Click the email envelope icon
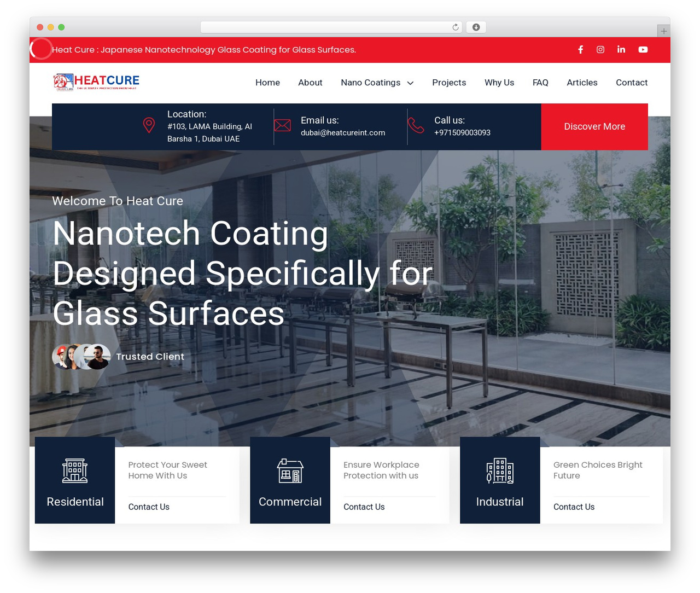700x593 pixels. (282, 125)
